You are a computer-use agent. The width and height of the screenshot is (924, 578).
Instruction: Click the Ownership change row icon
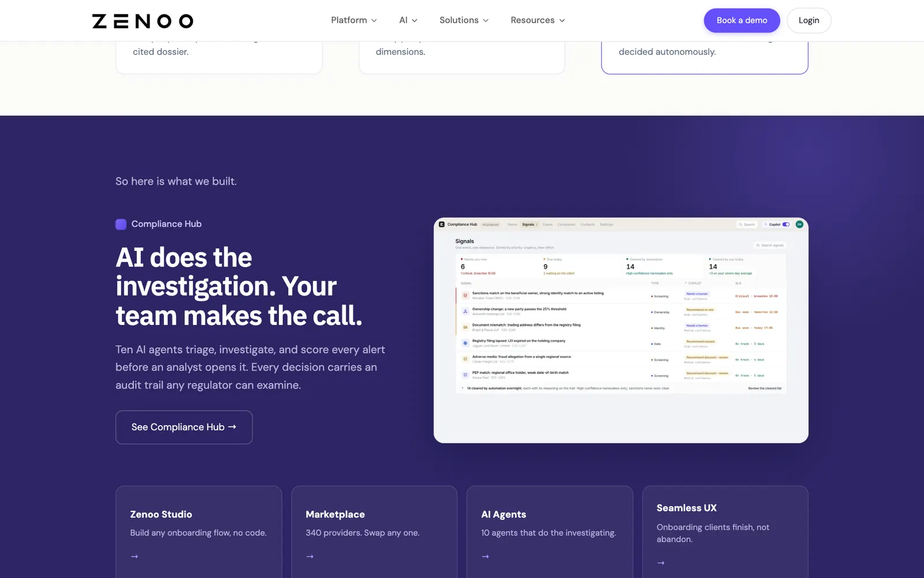click(465, 311)
